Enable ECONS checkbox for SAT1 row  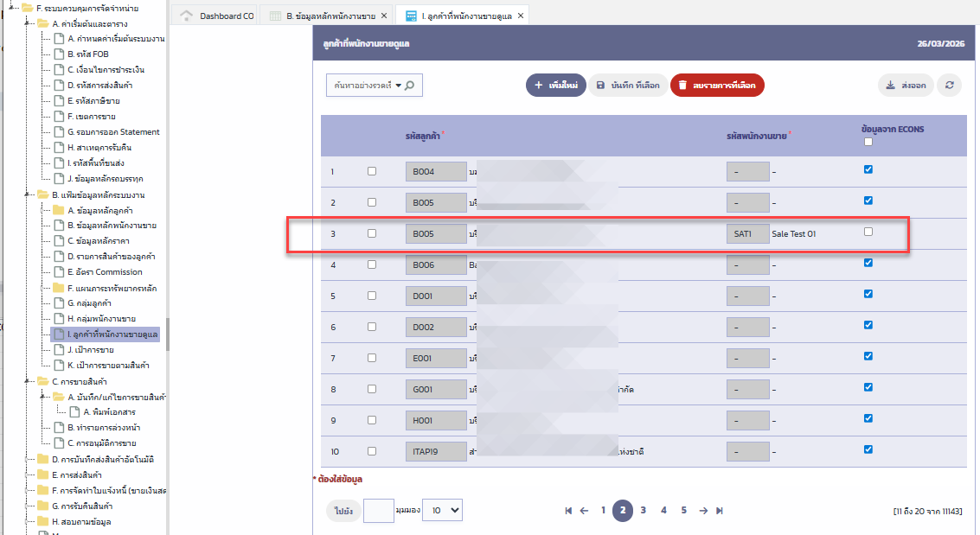(868, 232)
